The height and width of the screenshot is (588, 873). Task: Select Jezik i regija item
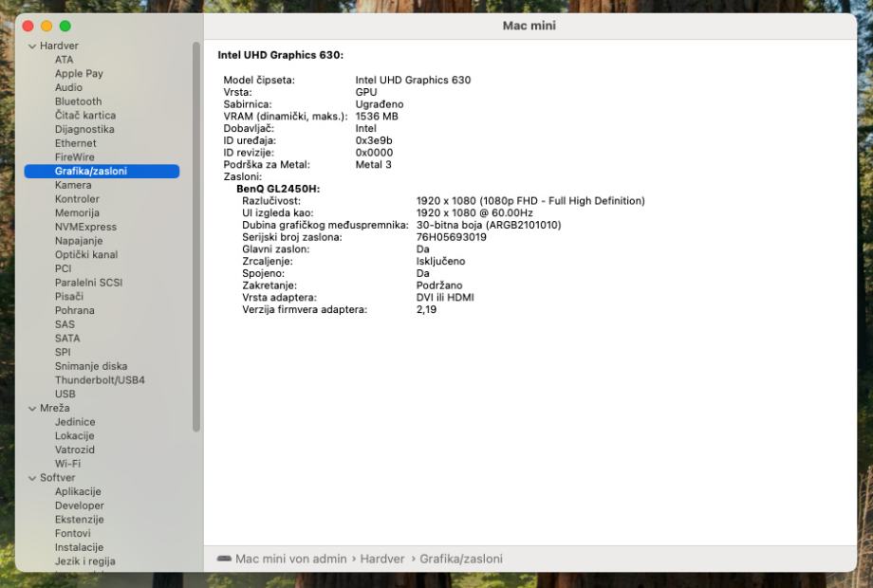pyautogui.click(x=84, y=560)
